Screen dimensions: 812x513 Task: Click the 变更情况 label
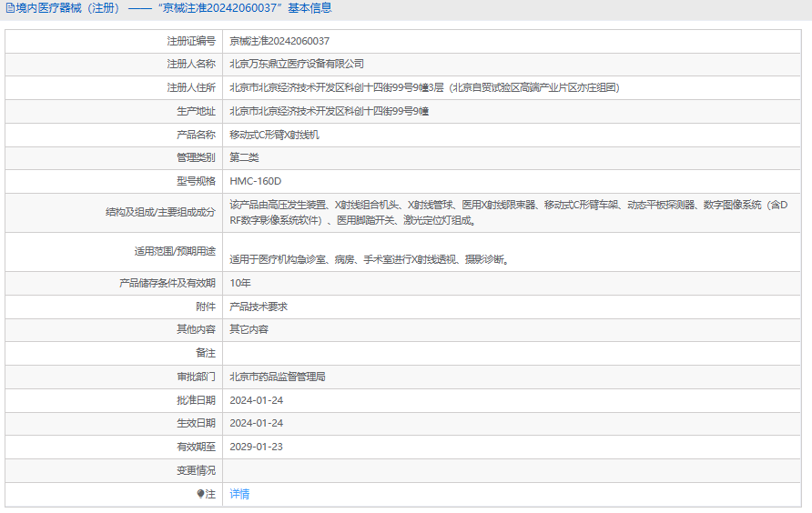coord(196,470)
